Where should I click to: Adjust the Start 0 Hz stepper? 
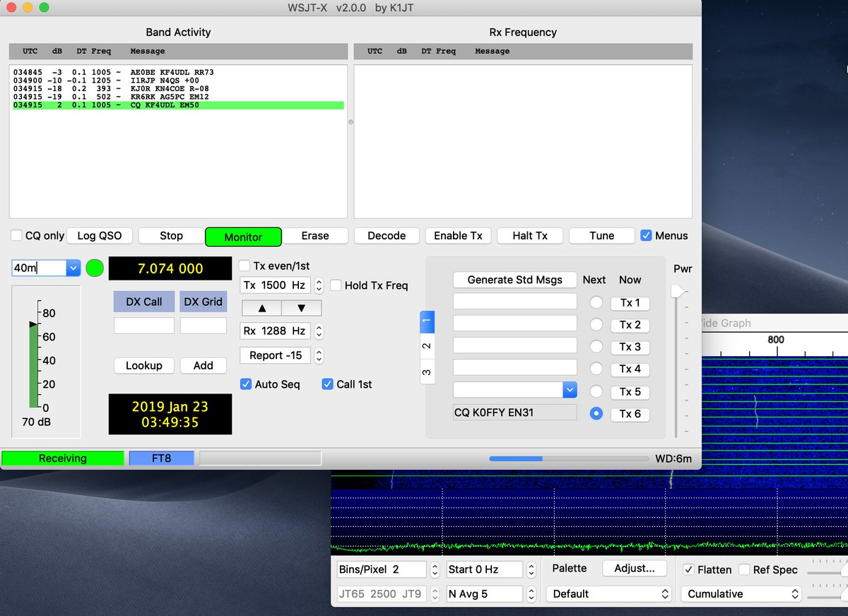click(x=530, y=570)
